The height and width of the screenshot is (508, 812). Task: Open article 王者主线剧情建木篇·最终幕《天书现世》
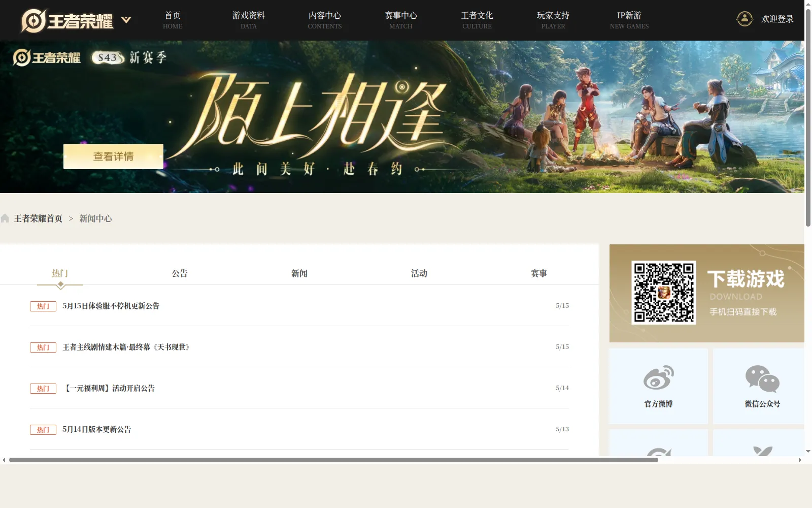[x=126, y=347]
